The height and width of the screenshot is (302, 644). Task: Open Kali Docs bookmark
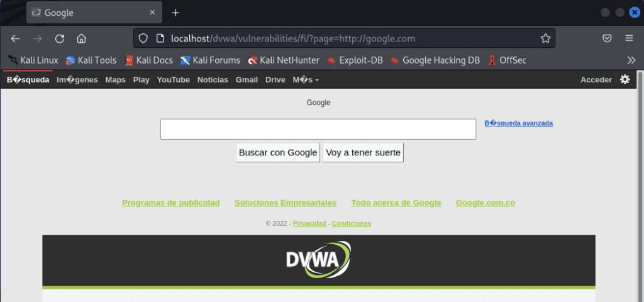coord(148,60)
